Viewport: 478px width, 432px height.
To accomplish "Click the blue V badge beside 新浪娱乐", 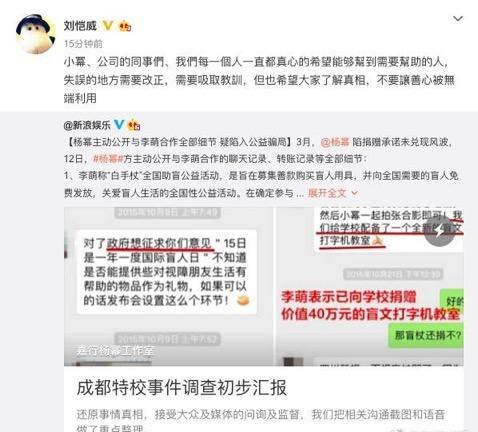I will (119, 125).
